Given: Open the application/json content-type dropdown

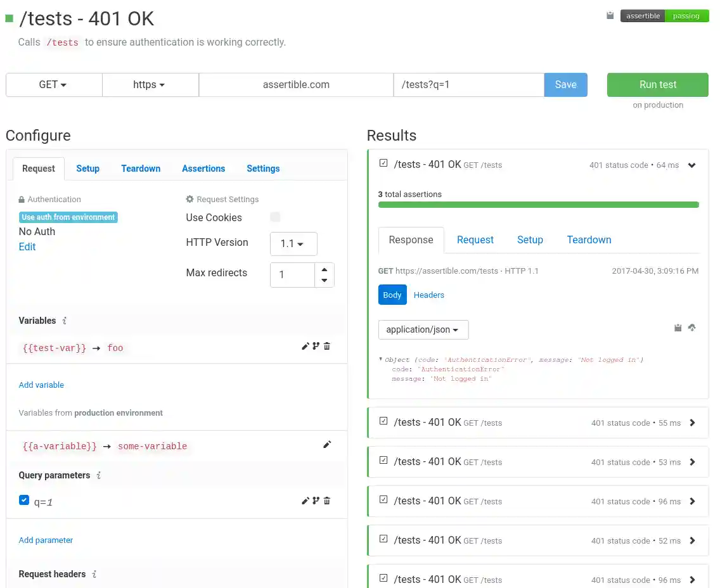Looking at the screenshot, I should click(423, 329).
